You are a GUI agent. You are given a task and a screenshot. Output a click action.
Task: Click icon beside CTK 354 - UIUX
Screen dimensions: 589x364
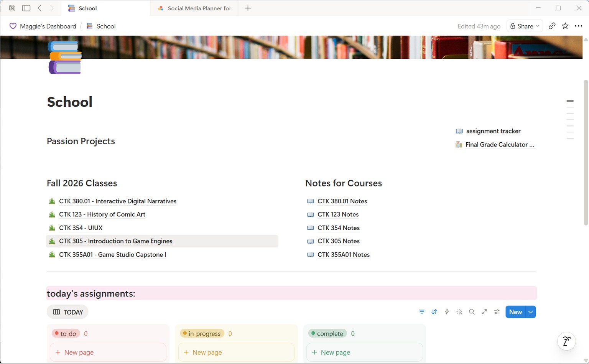click(52, 228)
